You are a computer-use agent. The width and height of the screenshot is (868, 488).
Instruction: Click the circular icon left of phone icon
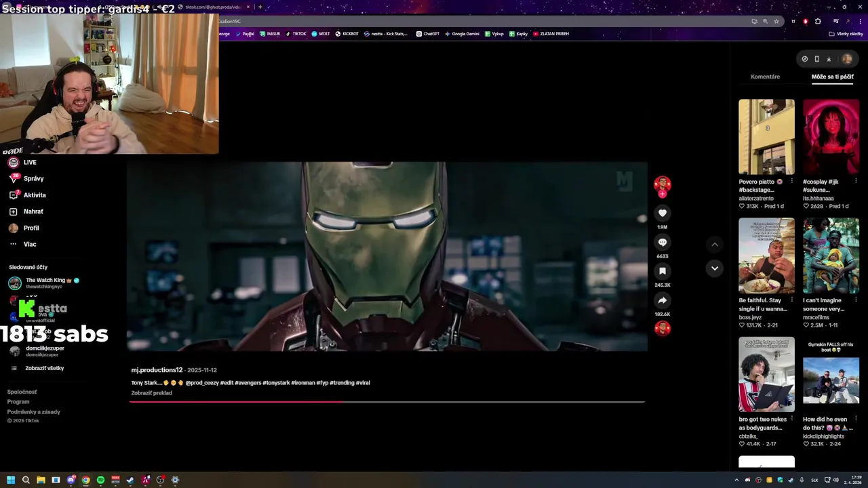(x=805, y=59)
